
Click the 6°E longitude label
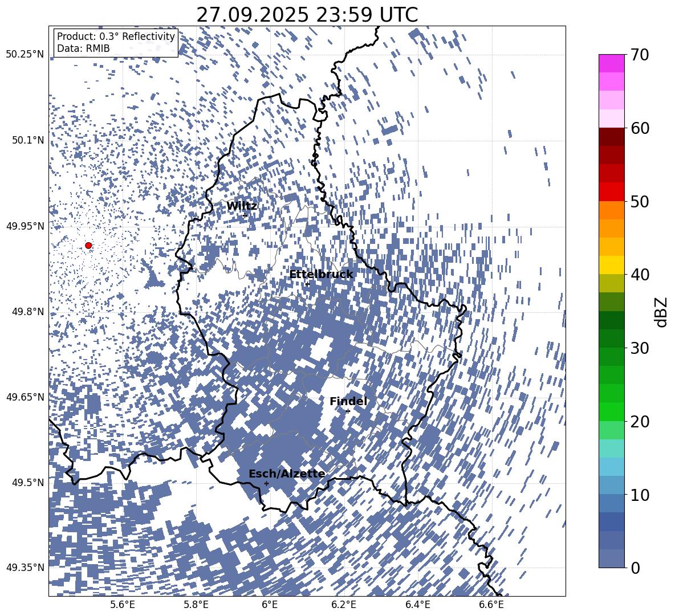tap(270, 605)
